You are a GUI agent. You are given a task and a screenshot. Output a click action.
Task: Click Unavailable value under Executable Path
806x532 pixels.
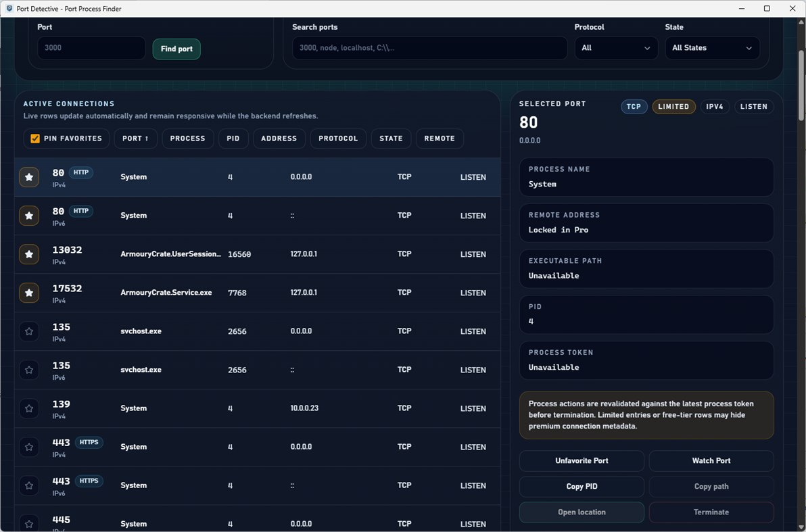click(x=554, y=276)
